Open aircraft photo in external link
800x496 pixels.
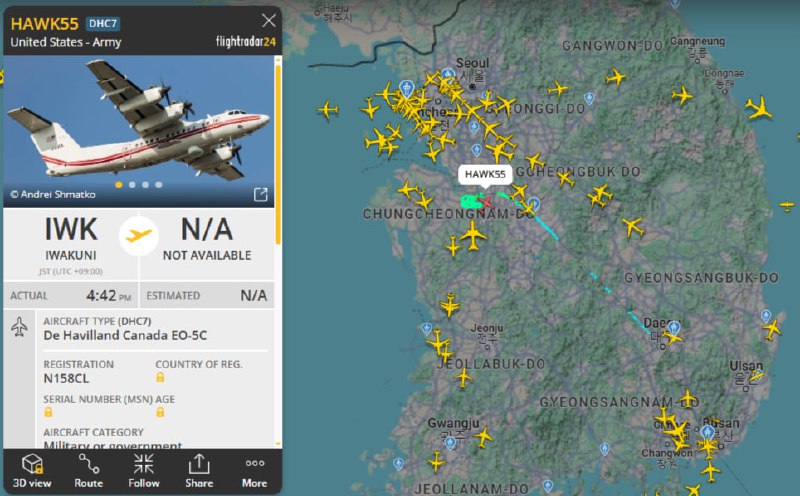tap(261, 194)
